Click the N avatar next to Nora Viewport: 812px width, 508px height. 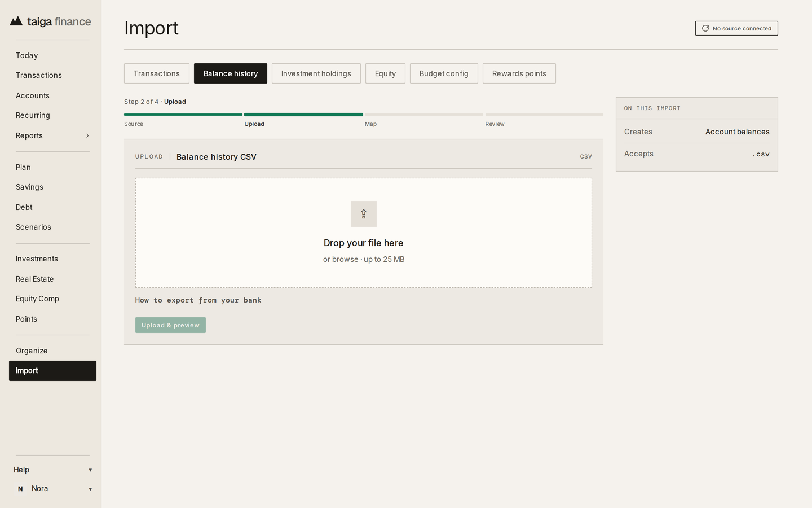pos(20,489)
